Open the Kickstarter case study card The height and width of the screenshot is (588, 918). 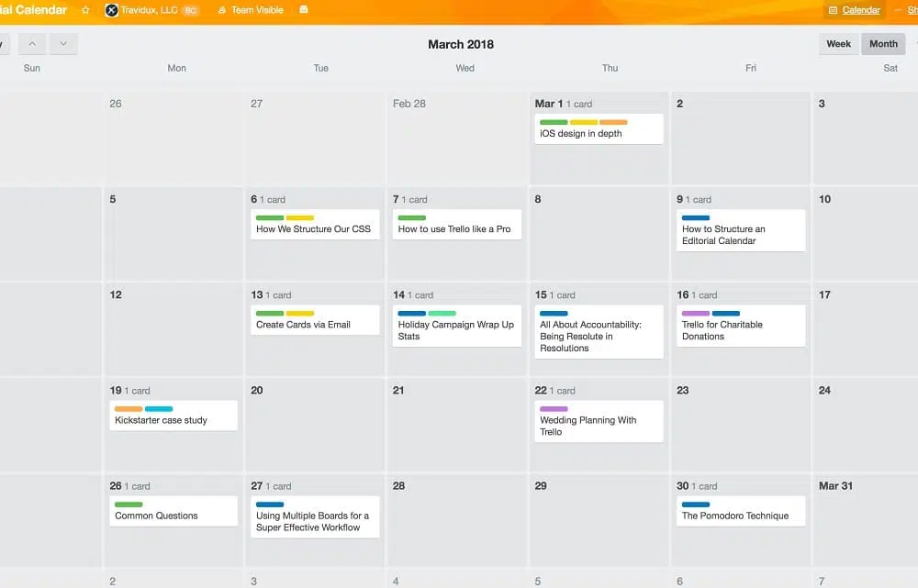(x=173, y=416)
